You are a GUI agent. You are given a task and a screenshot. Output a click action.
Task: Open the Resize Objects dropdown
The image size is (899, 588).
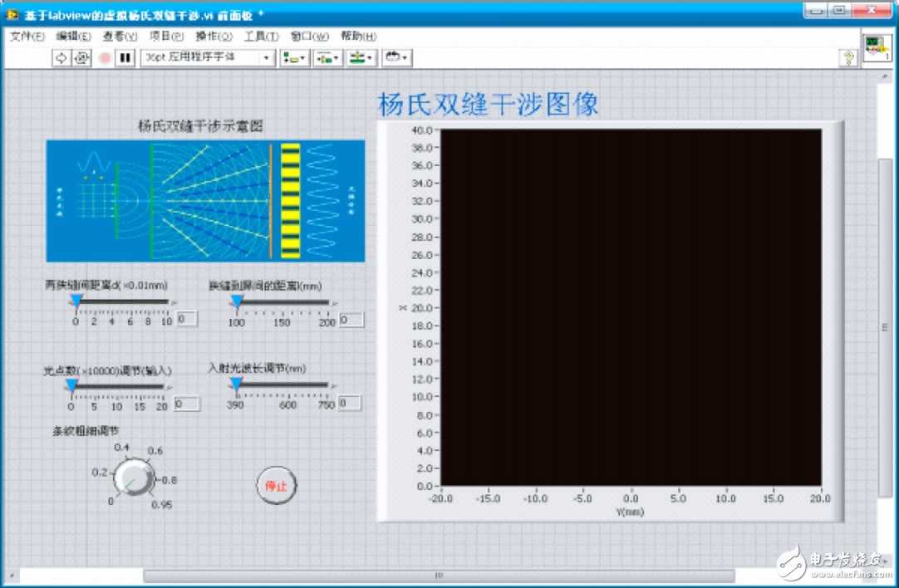pos(361,58)
